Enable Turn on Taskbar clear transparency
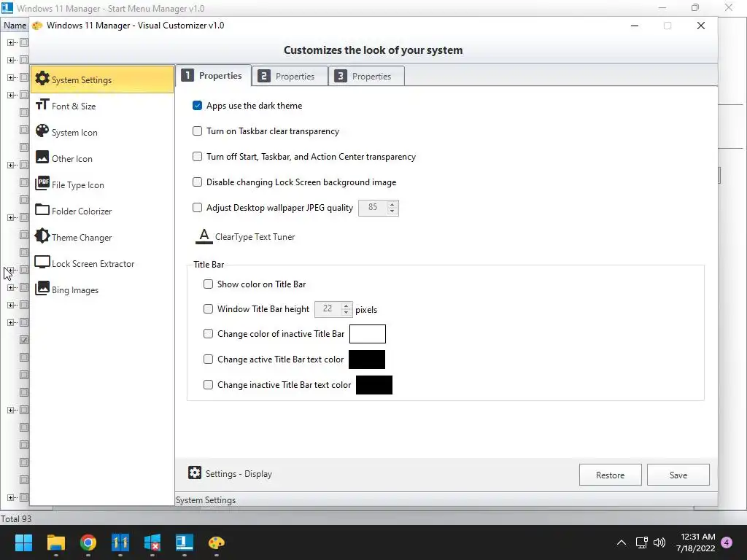 (x=197, y=131)
